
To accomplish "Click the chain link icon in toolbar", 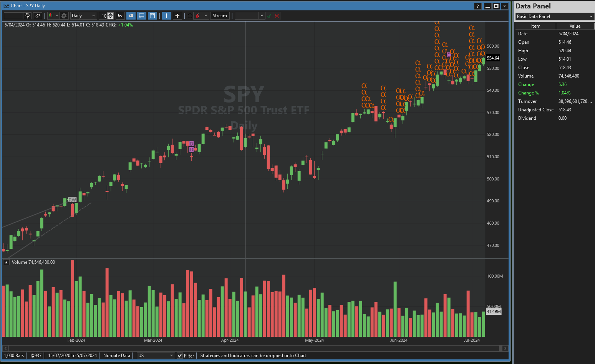I will pyautogui.click(x=38, y=16).
